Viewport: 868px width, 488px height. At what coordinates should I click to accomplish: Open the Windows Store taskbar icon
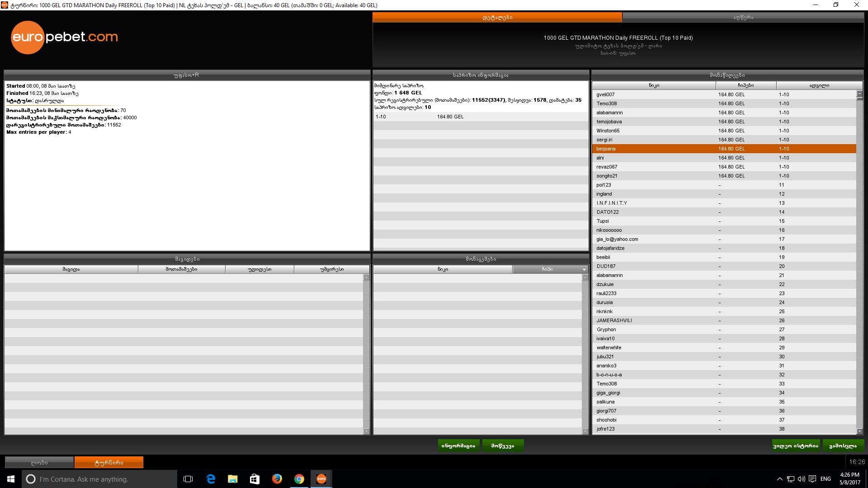click(255, 479)
